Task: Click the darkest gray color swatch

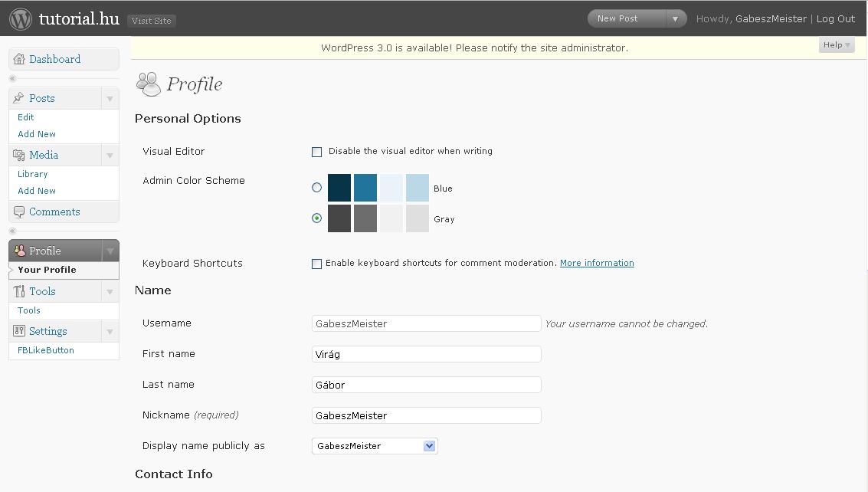Action: tap(339, 218)
